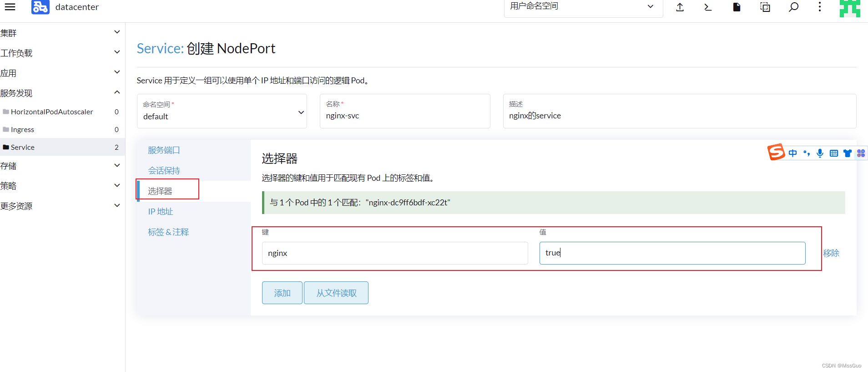868x372 pixels.
Task: Open the Sogou toolbox grid icon
Action: 861,153
